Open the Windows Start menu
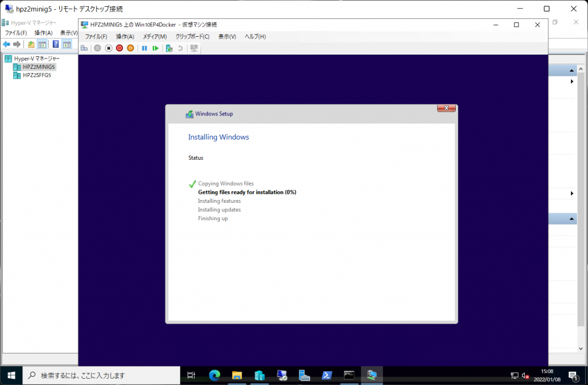The height and width of the screenshot is (385, 588). tap(11, 375)
